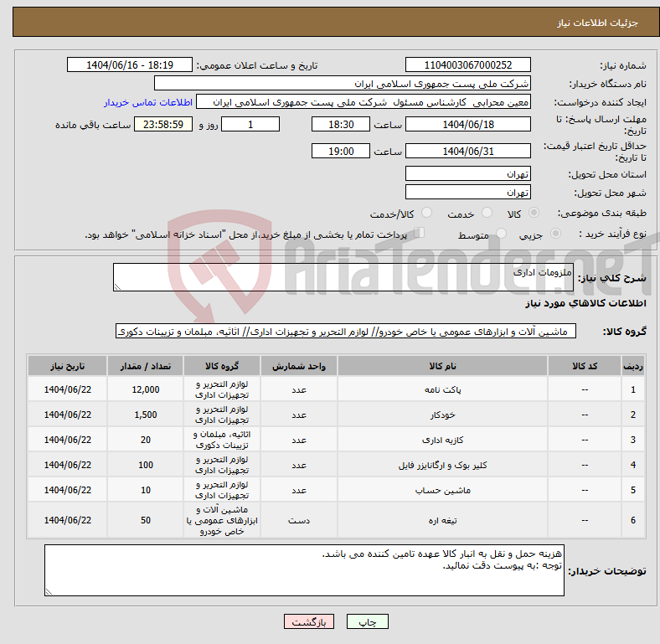The image size is (660, 644).
Task: Click item name کازیه اداری
Action: [442, 440]
